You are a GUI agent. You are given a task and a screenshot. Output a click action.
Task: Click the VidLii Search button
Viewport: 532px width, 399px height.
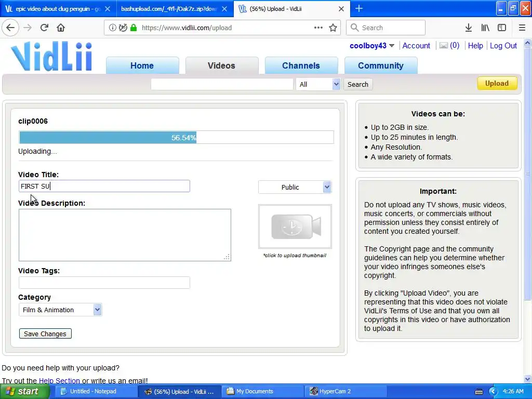click(x=357, y=84)
